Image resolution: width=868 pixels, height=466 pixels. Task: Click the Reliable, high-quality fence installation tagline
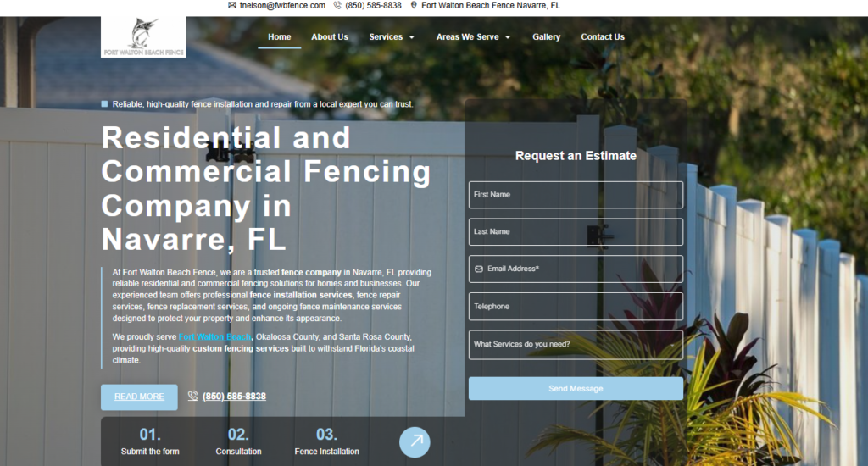(x=263, y=104)
